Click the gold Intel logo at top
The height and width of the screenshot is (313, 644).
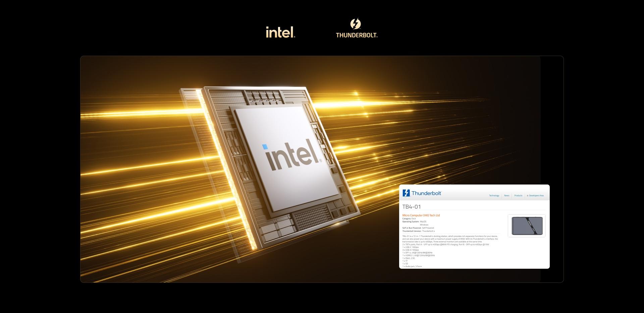[x=280, y=32]
